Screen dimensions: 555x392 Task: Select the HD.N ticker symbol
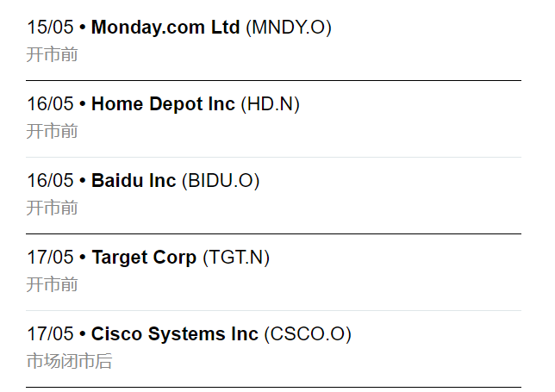pos(270,104)
